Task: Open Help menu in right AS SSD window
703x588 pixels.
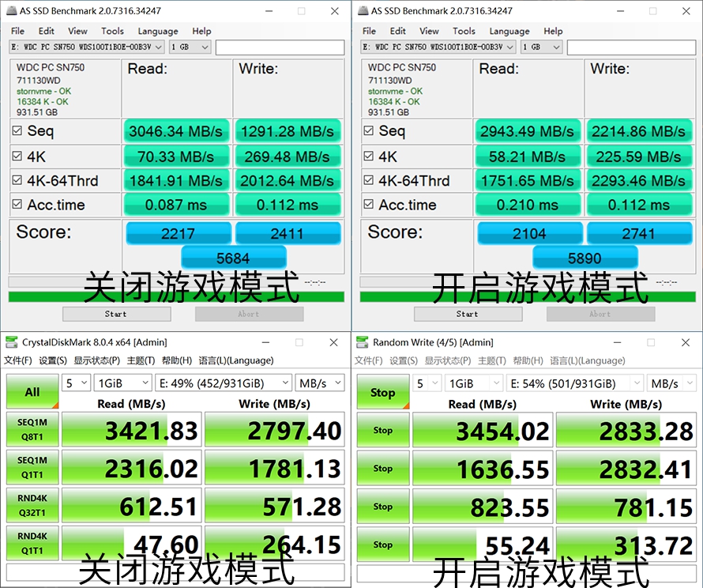Action: (x=553, y=31)
